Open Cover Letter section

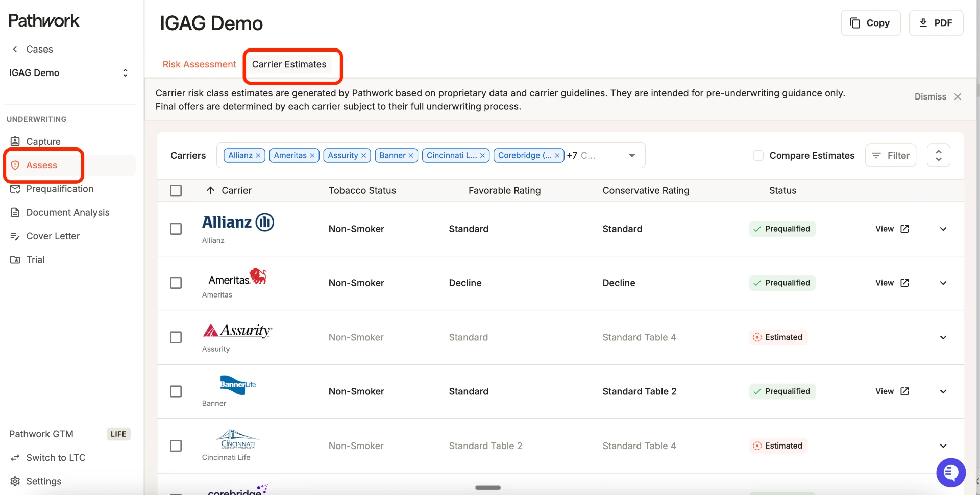coord(53,236)
